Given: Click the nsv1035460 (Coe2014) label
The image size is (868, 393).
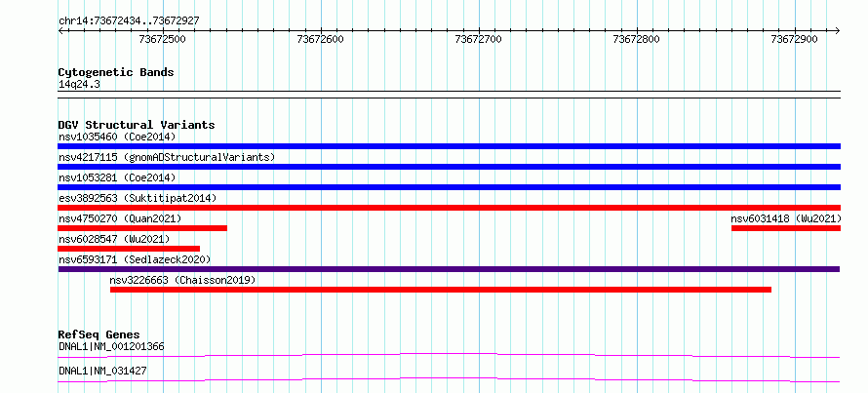Looking at the screenshot, I should [117, 137].
